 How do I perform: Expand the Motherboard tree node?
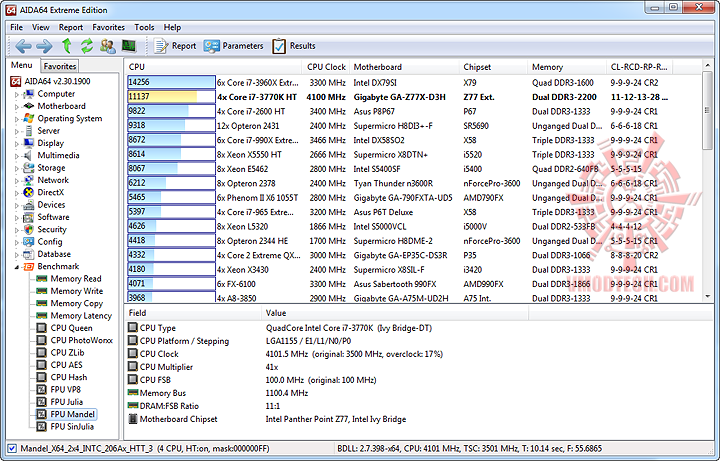click(17, 107)
